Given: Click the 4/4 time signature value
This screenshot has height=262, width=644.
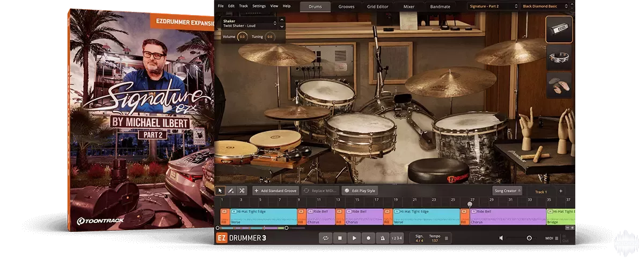Looking at the screenshot, I should tap(420, 241).
